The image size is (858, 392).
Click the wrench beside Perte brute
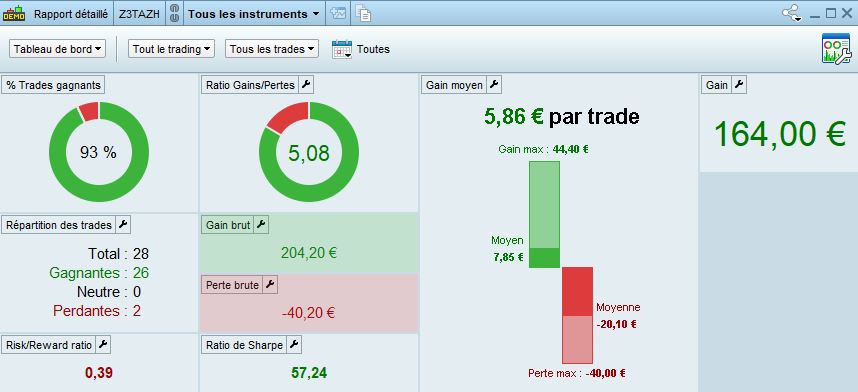pyautogui.click(x=270, y=285)
